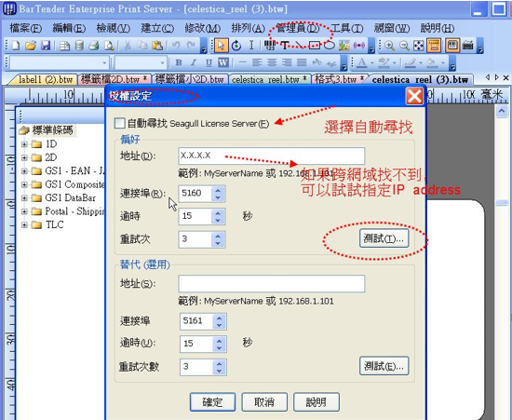The image size is (512, 420).
Task: Click the 測試(T) test button
Action: (384, 238)
